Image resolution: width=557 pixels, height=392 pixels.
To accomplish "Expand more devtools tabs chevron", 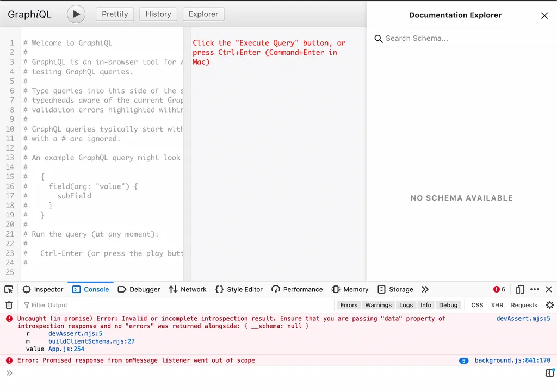I will (425, 289).
